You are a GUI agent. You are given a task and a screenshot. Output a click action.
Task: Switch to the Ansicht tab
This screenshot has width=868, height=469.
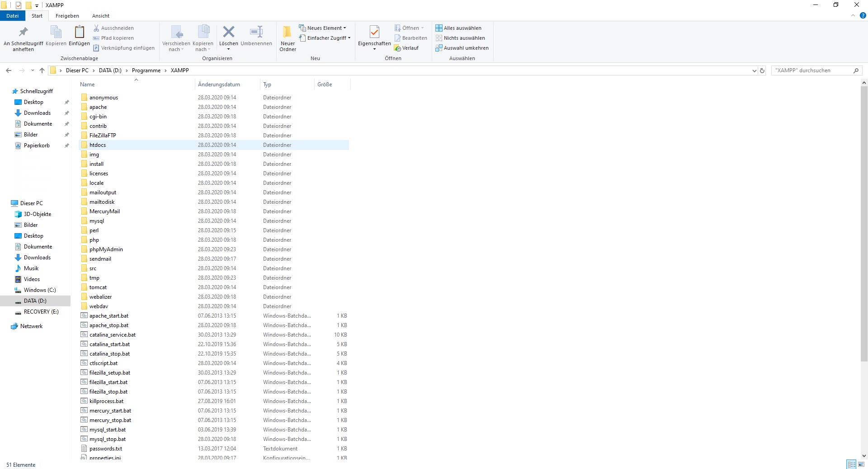click(x=101, y=16)
